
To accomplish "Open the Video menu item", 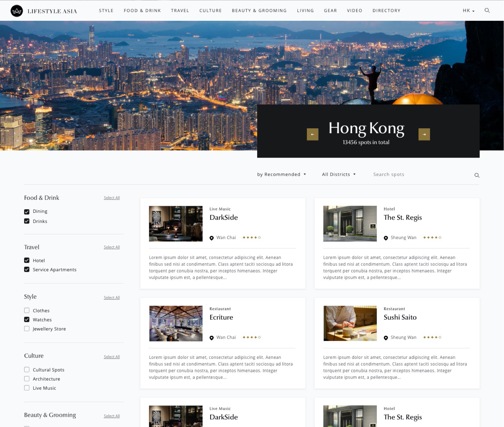I will click(x=355, y=11).
